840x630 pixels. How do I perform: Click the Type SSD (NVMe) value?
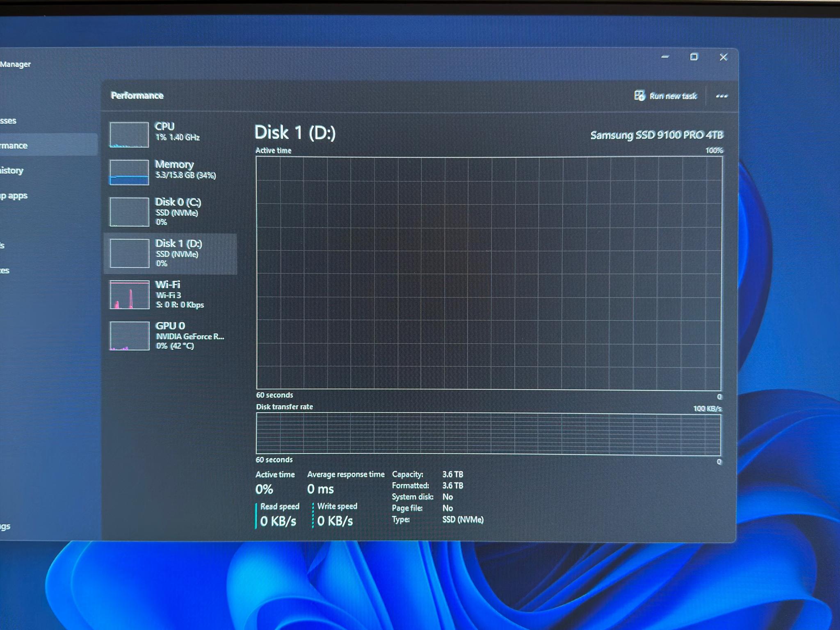pyautogui.click(x=463, y=520)
